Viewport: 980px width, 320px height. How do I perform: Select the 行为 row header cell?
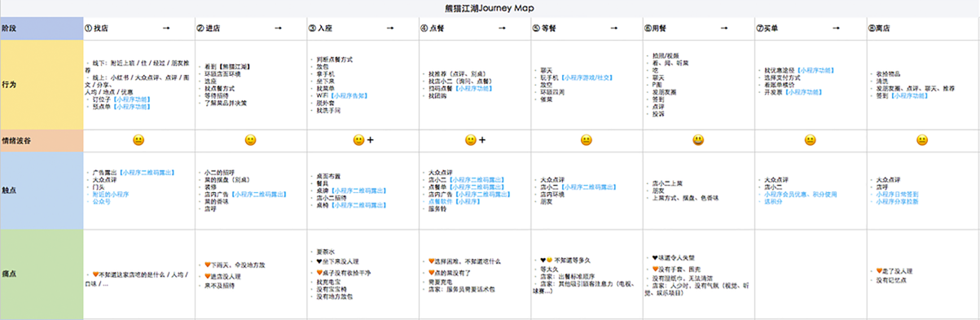pyautogui.click(x=42, y=84)
